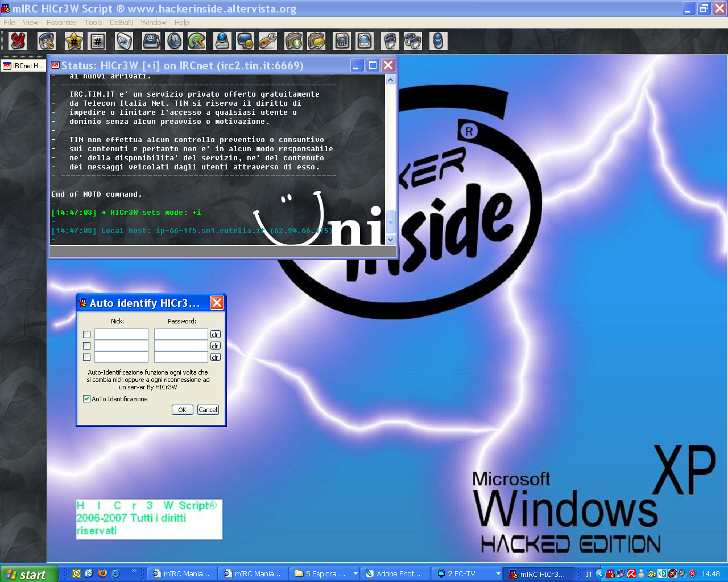Expand the grouped Esplora taskbar button dropdown
This screenshot has height=582, width=728.
point(355,573)
